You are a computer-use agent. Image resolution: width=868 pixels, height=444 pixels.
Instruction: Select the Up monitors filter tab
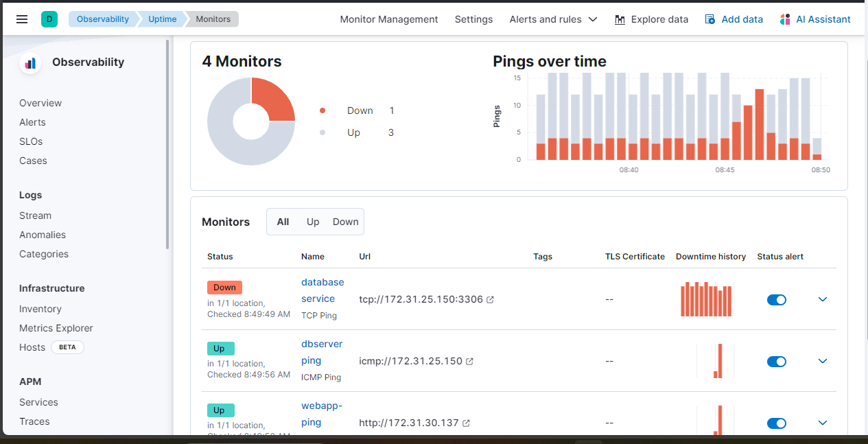[313, 222]
